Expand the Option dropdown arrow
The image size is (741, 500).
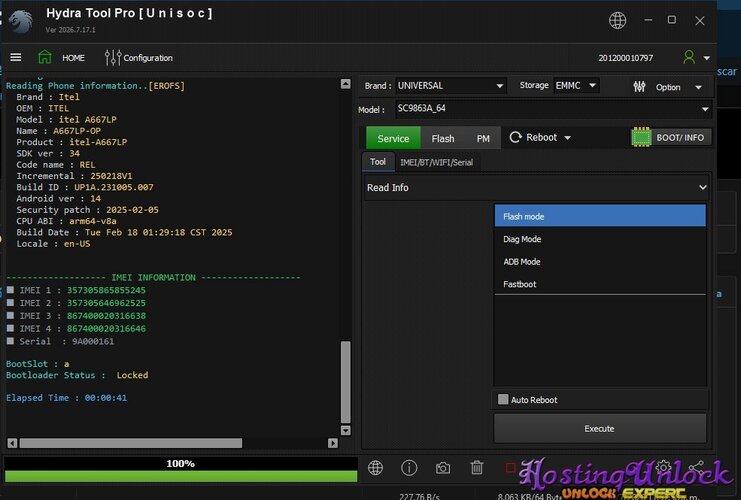pos(698,87)
